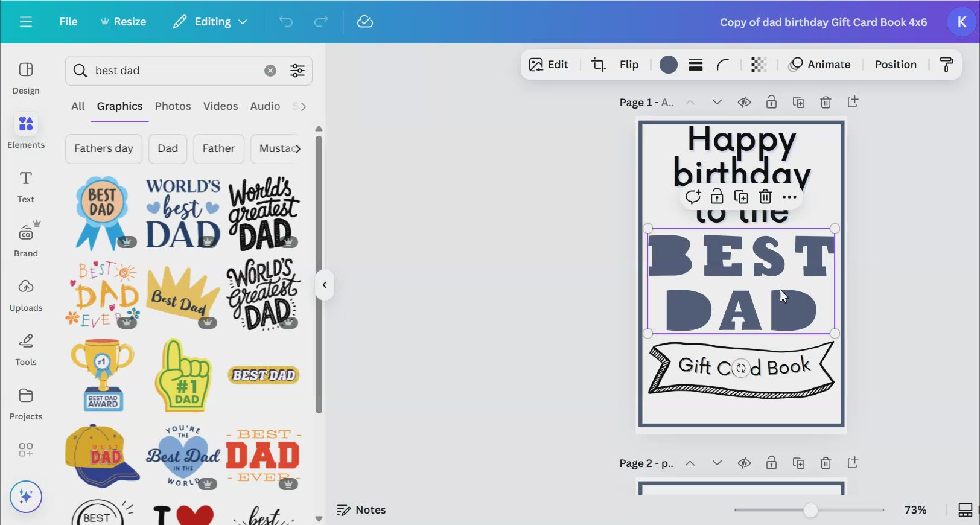Screen dimensions: 980x525
Task: Open the Projects side panel
Action: pyautogui.click(x=26, y=403)
